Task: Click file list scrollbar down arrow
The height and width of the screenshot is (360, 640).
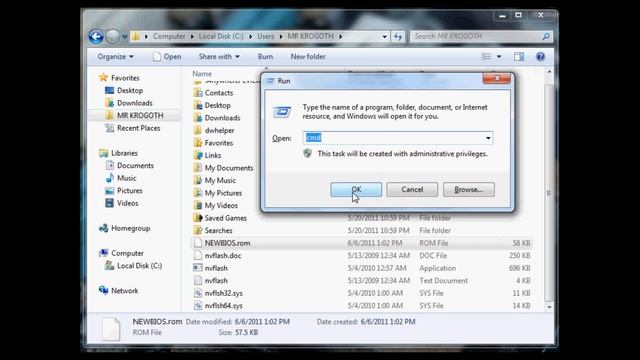Action: pyautogui.click(x=549, y=307)
